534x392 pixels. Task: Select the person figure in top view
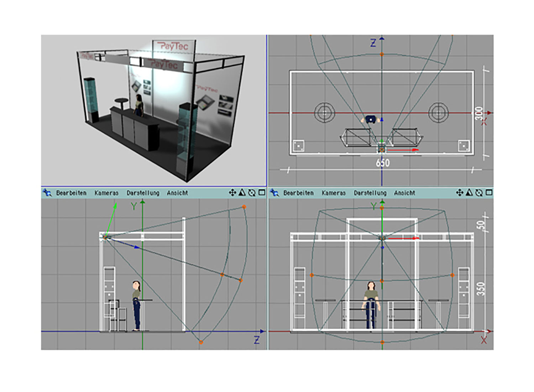pyautogui.click(x=371, y=119)
